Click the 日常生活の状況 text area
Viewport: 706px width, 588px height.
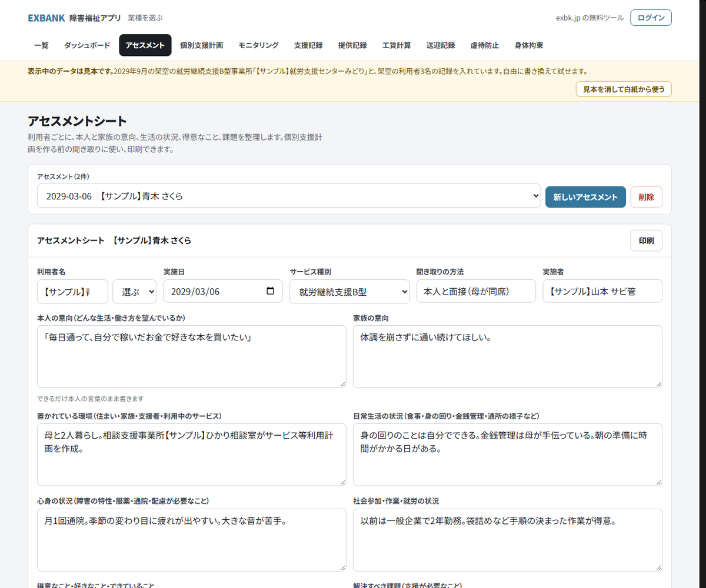508,455
